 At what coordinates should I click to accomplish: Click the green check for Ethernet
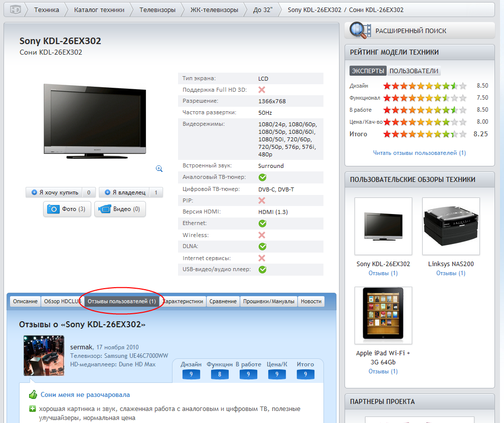263,223
